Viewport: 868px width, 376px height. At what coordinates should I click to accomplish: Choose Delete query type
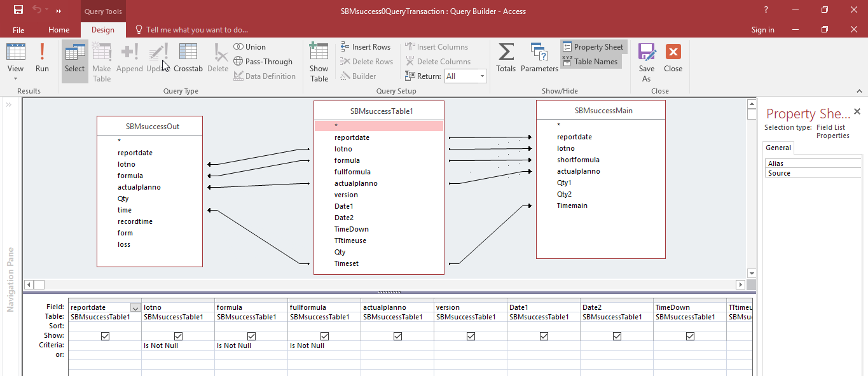[218, 58]
